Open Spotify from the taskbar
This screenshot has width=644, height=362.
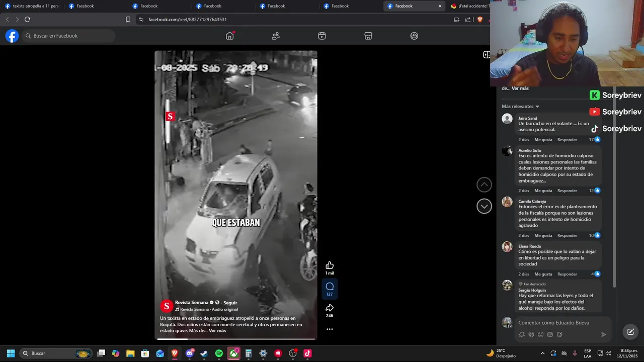coord(219,353)
